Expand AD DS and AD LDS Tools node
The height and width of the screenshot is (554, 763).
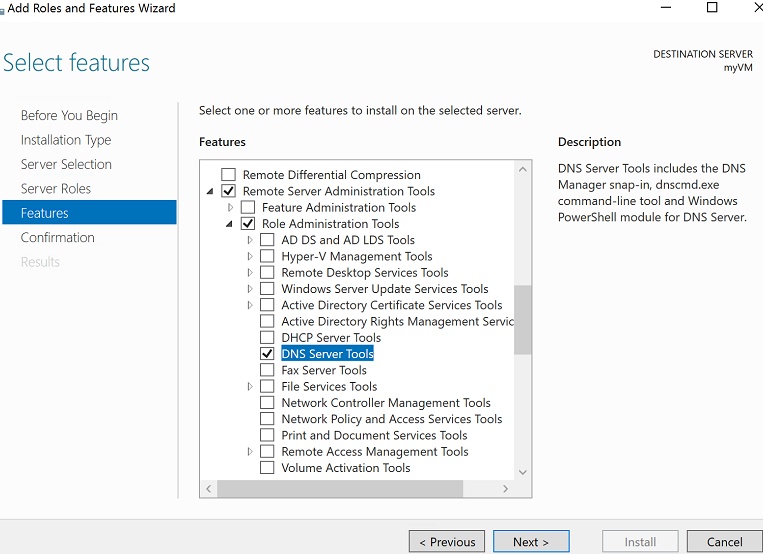tap(250, 240)
